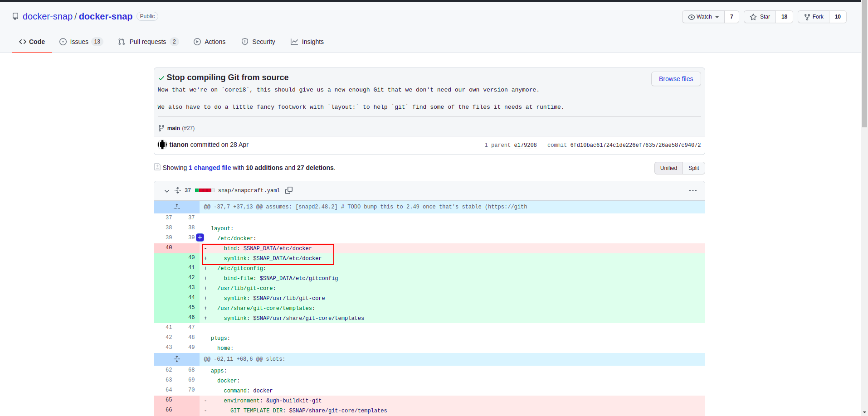Expand hidden lines above line 37

tap(177, 207)
